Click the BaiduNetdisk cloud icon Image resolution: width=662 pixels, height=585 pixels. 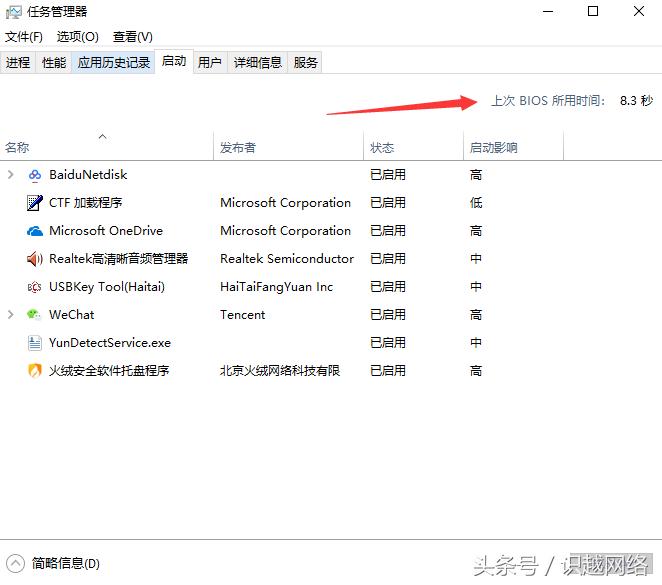[x=35, y=175]
